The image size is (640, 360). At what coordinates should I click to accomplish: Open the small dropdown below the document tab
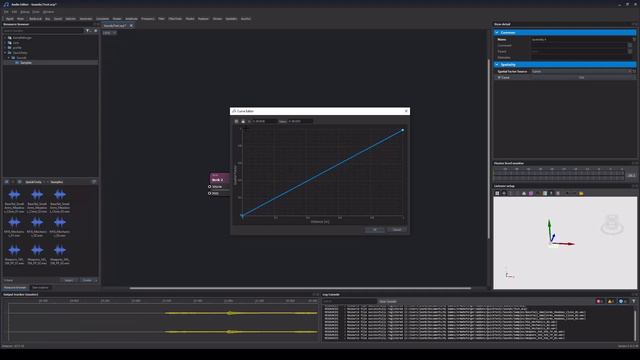coord(109,33)
